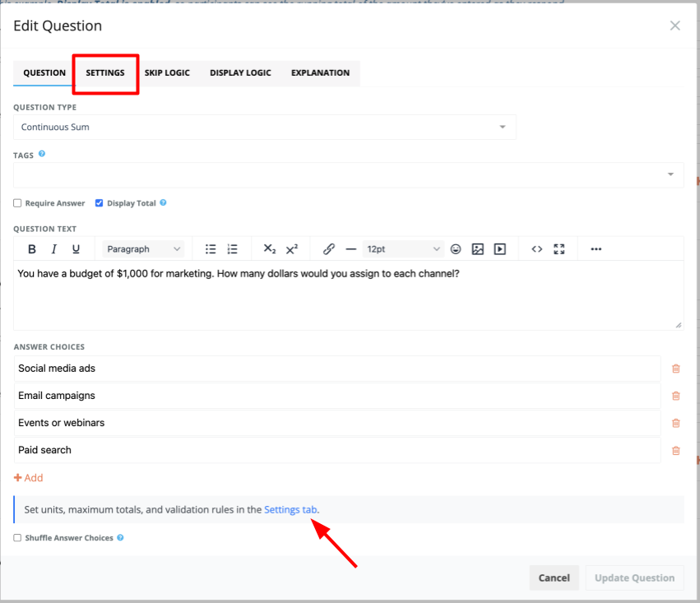Open the Display Logic tab

coord(241,72)
